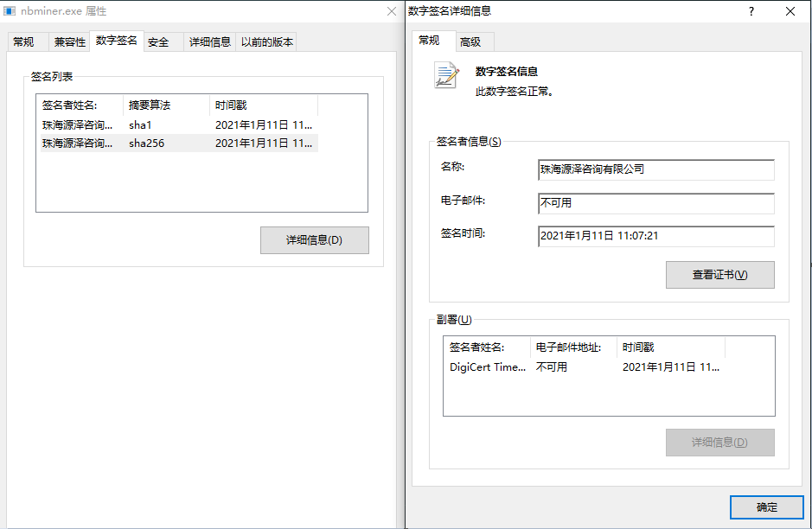Open the 安全 tab

(x=158, y=41)
